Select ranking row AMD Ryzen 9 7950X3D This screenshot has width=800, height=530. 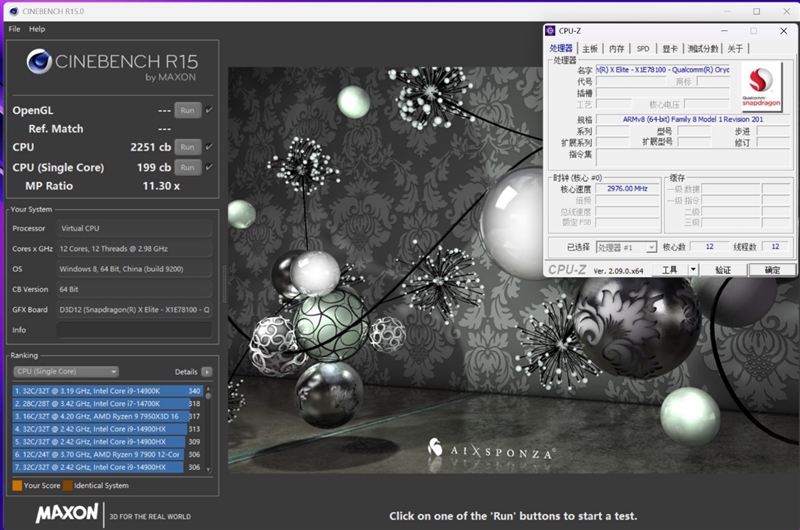(108, 416)
